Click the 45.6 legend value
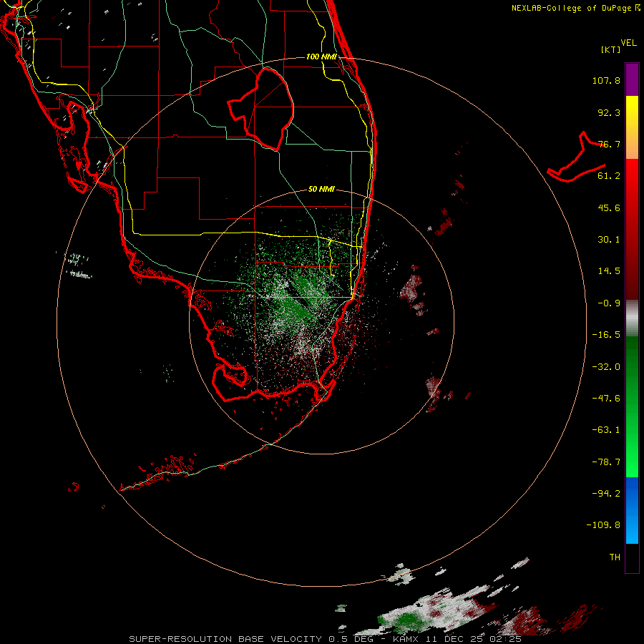Image resolution: width=644 pixels, height=644 pixels. [609, 208]
